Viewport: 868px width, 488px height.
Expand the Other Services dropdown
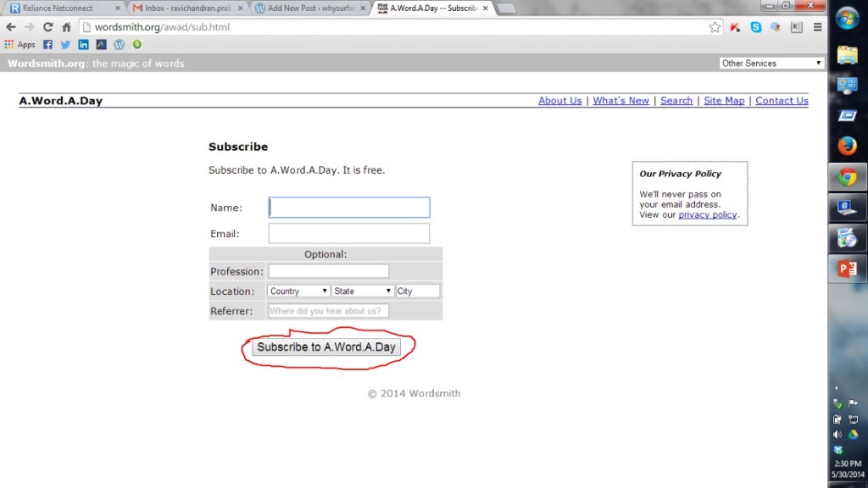(771, 64)
